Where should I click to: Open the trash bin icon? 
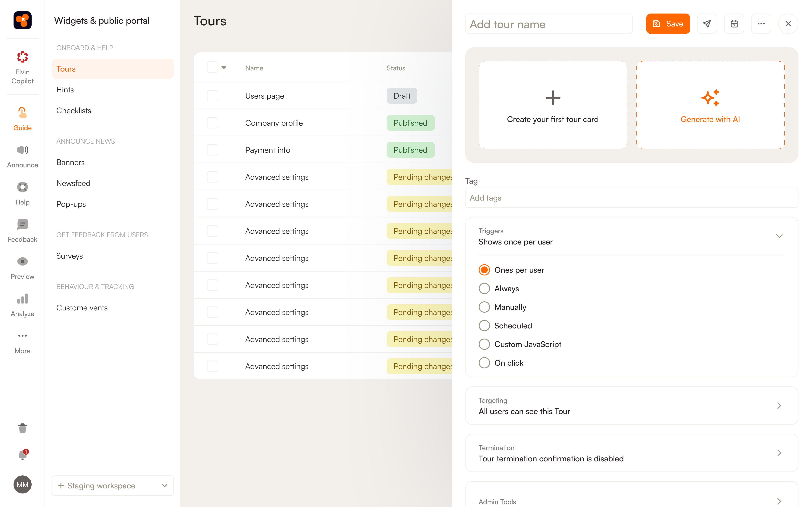pyautogui.click(x=23, y=428)
